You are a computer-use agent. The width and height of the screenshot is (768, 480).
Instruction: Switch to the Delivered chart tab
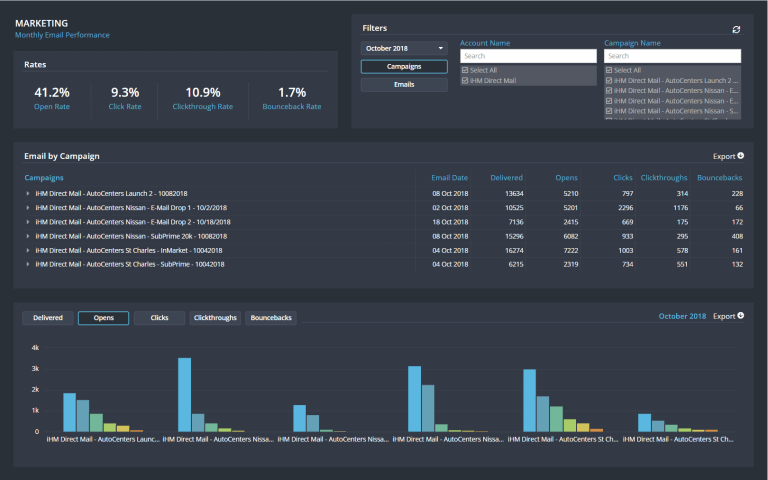click(47, 318)
